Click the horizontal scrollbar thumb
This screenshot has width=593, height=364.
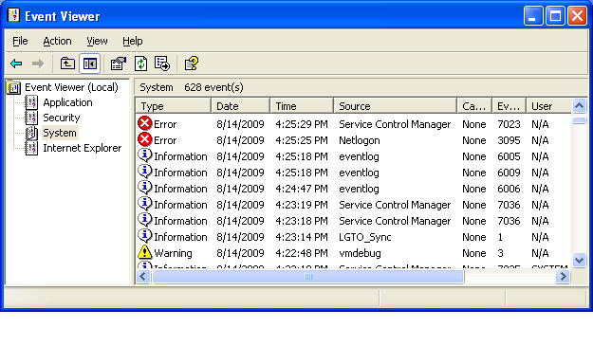pyautogui.click(x=307, y=276)
